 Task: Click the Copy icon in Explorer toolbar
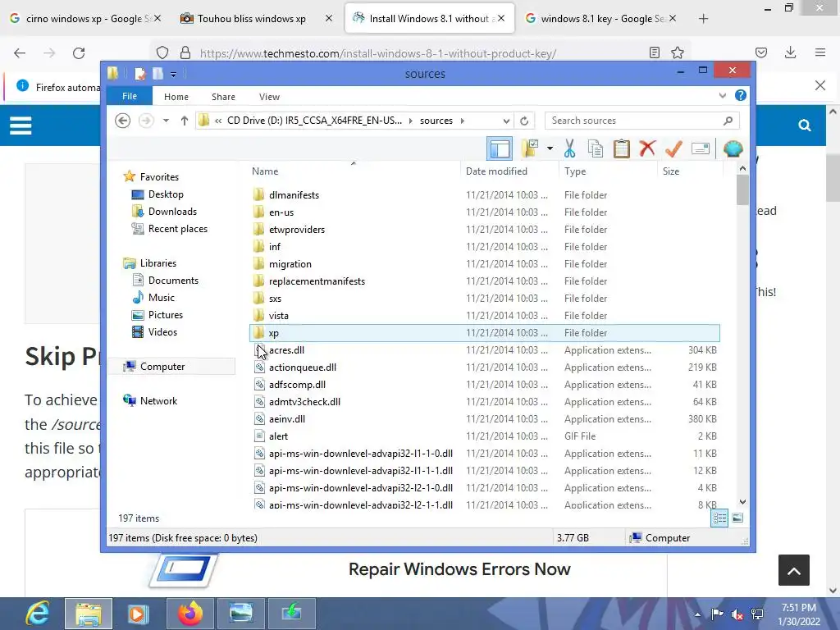click(x=596, y=148)
